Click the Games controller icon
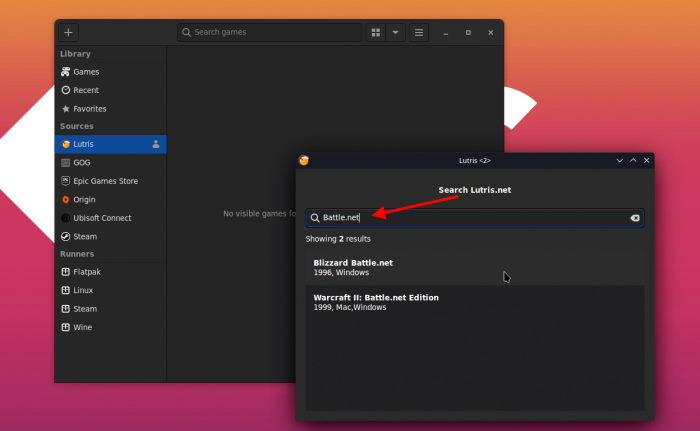This screenshot has height=431, width=700. point(66,71)
